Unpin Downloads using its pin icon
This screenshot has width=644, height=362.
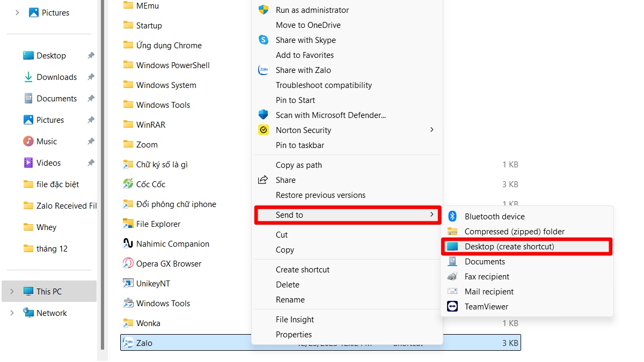coord(91,77)
